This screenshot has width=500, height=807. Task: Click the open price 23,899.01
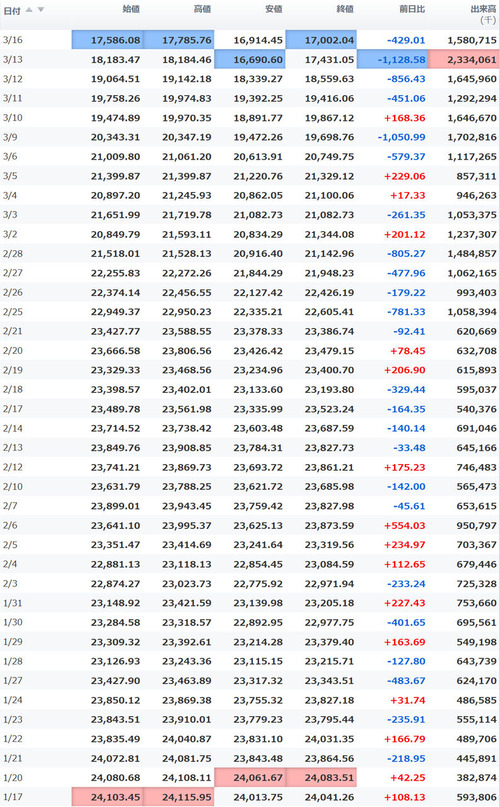115,506
